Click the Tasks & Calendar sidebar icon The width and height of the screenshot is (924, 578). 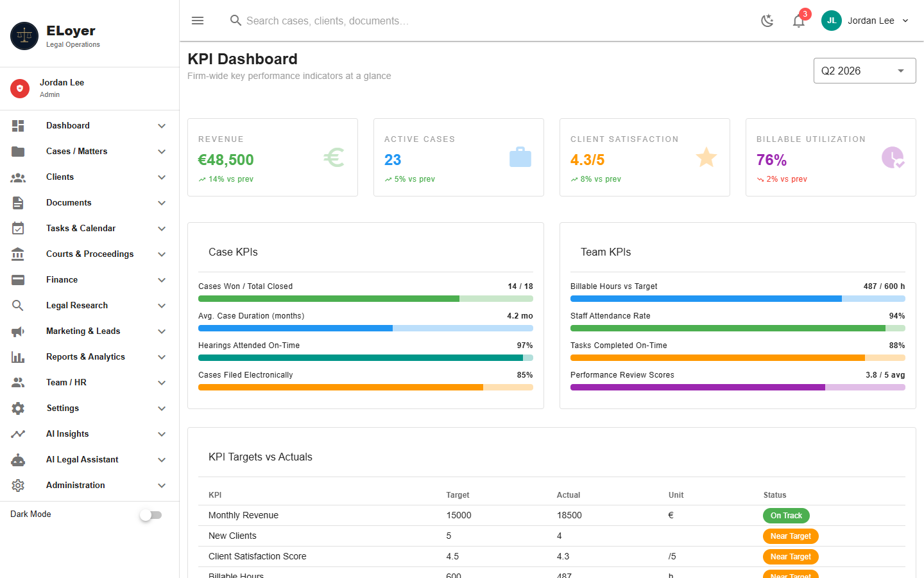18,229
